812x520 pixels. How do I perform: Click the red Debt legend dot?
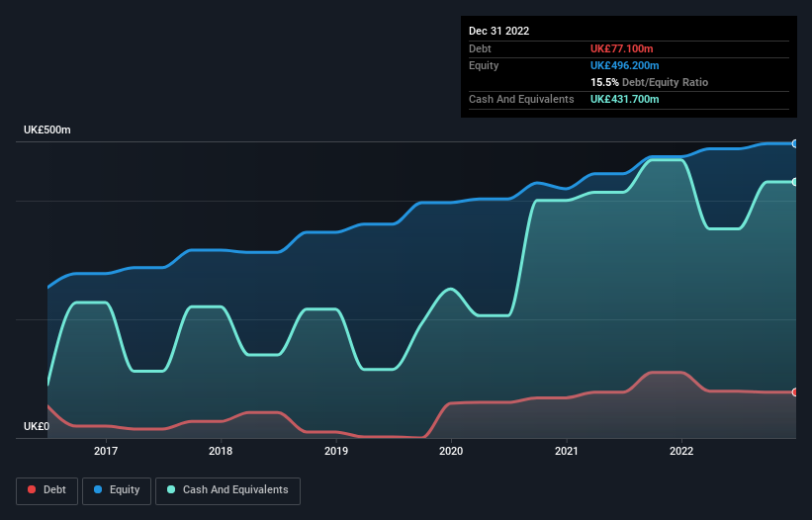point(32,489)
